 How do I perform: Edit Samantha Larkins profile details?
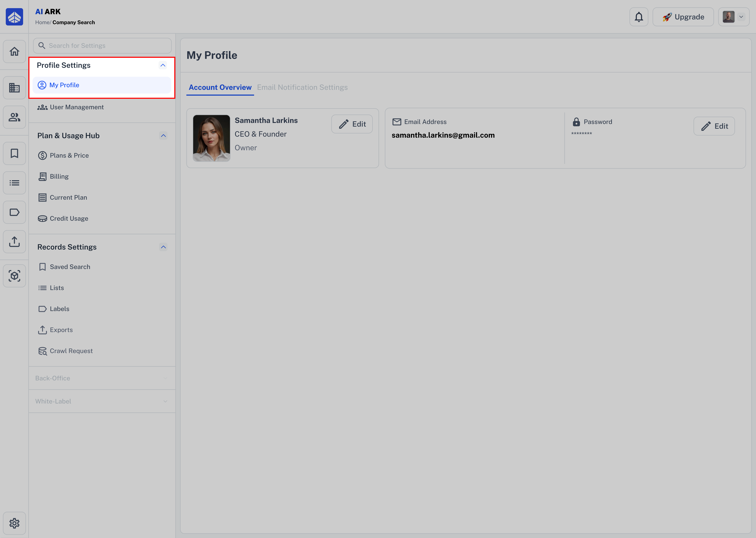[352, 124]
